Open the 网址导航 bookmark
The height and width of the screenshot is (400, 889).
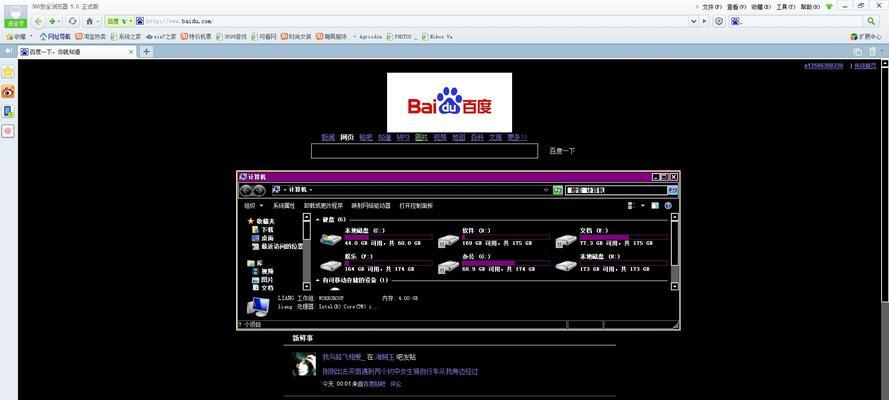pyautogui.click(x=56, y=36)
